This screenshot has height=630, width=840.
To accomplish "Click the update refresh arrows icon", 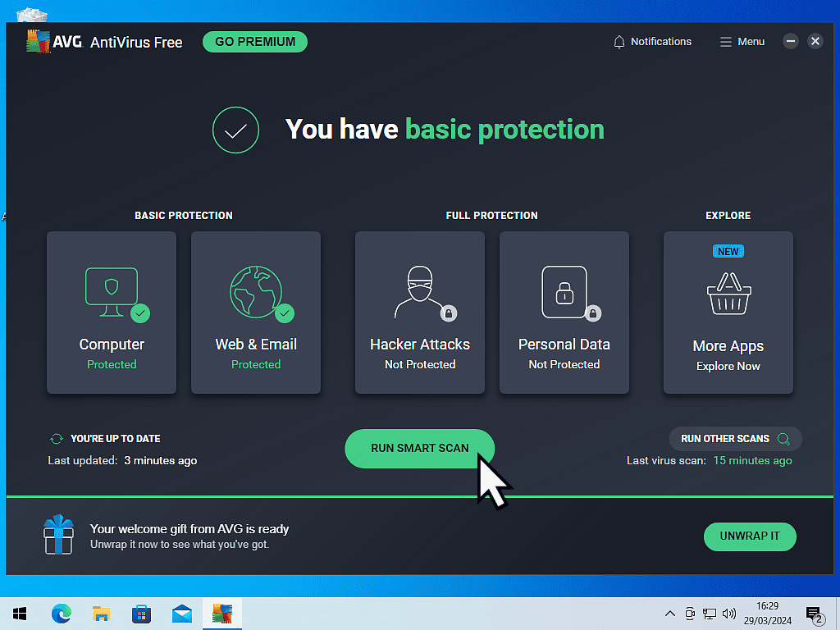I will tap(57, 439).
